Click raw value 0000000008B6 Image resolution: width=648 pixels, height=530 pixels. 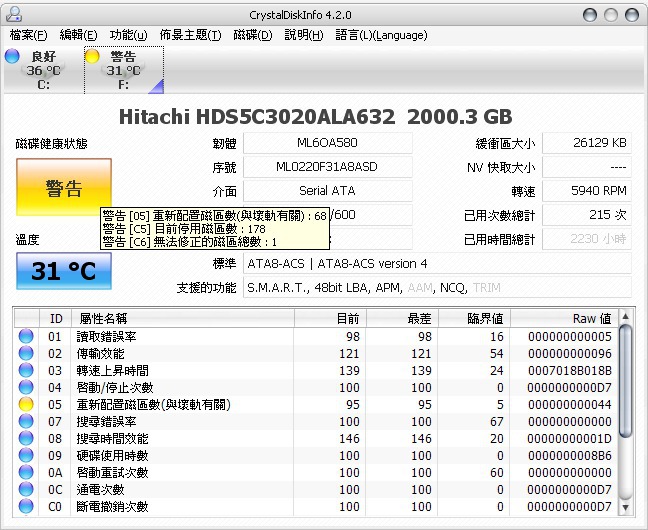click(569, 455)
